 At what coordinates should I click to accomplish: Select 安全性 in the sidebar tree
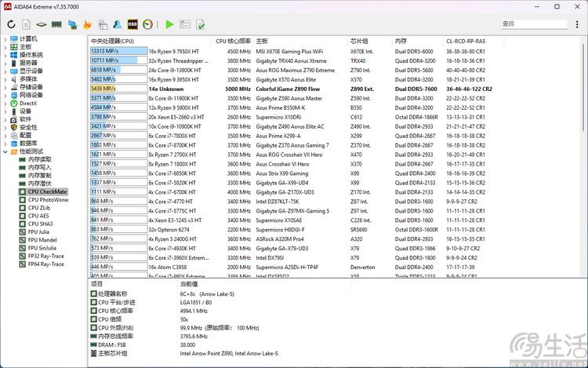[28, 128]
